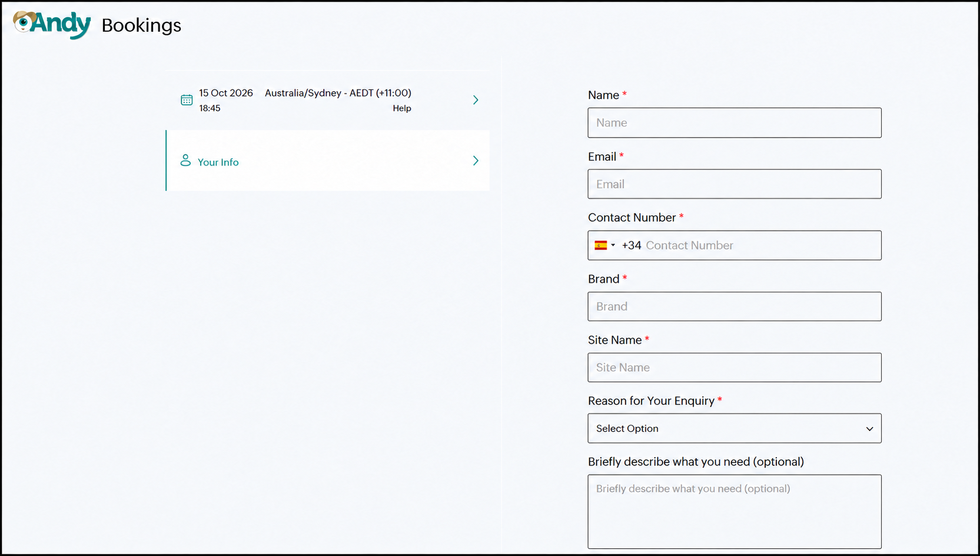This screenshot has height=556, width=980.
Task: Open the Spain flag country code selector
Action: [x=604, y=245]
